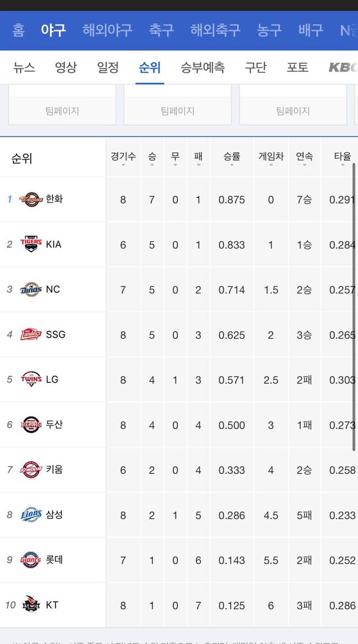The width and height of the screenshot is (358, 644).
Task: Open the 승부예측 tab
Action: click(202, 68)
